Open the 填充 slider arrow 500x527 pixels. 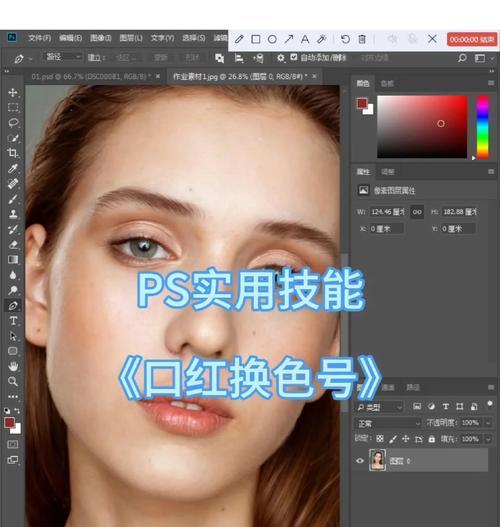[488, 439]
